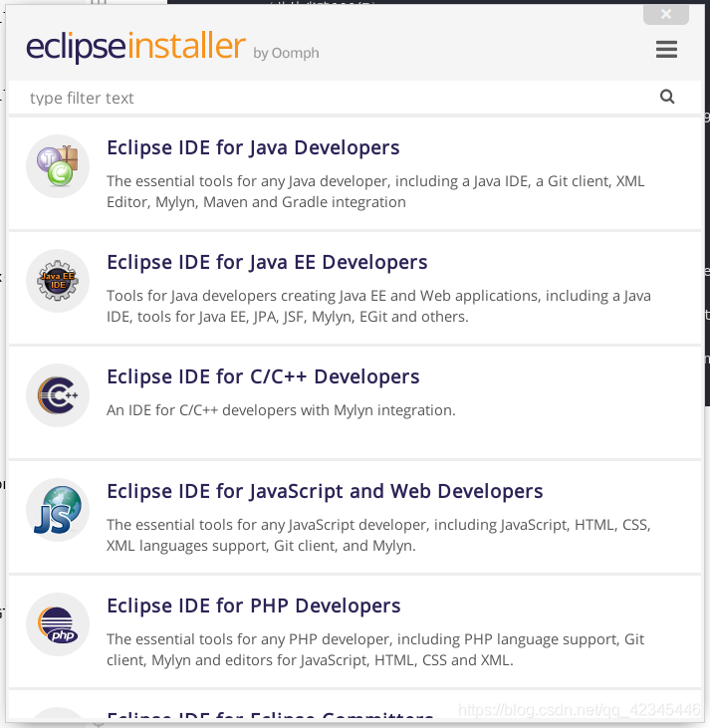This screenshot has height=728, width=710.
Task: Click the Java EE description text
Action: (379, 306)
